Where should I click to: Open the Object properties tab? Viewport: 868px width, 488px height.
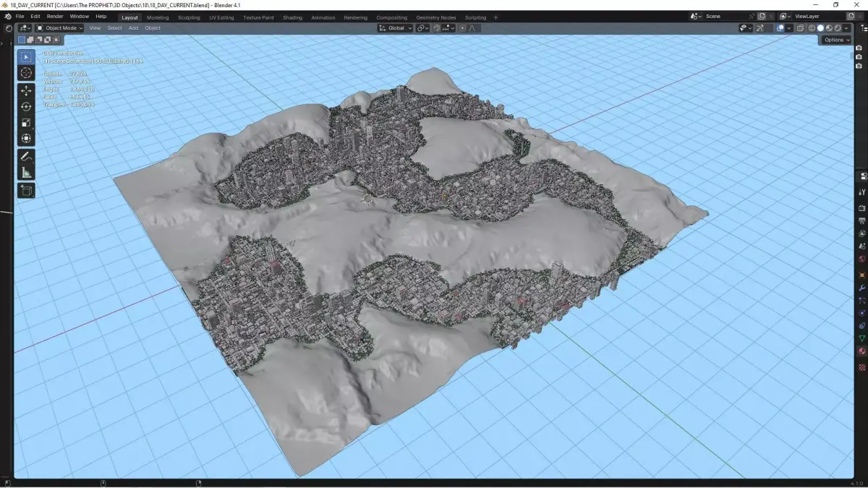click(862, 275)
